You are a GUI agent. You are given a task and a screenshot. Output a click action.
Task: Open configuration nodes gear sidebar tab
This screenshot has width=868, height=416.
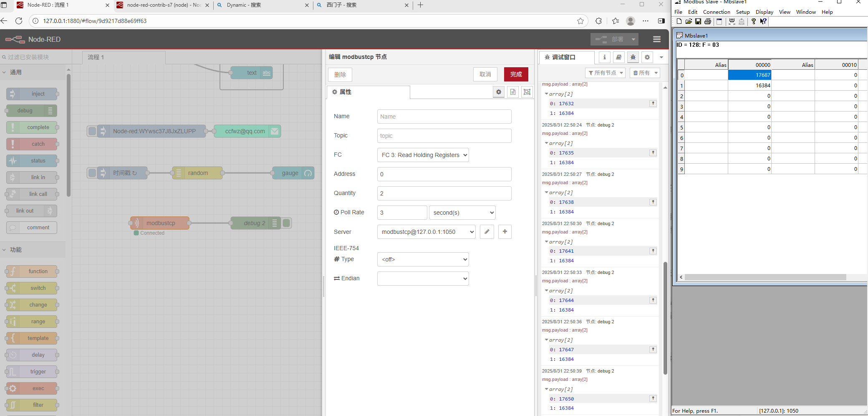(x=647, y=57)
